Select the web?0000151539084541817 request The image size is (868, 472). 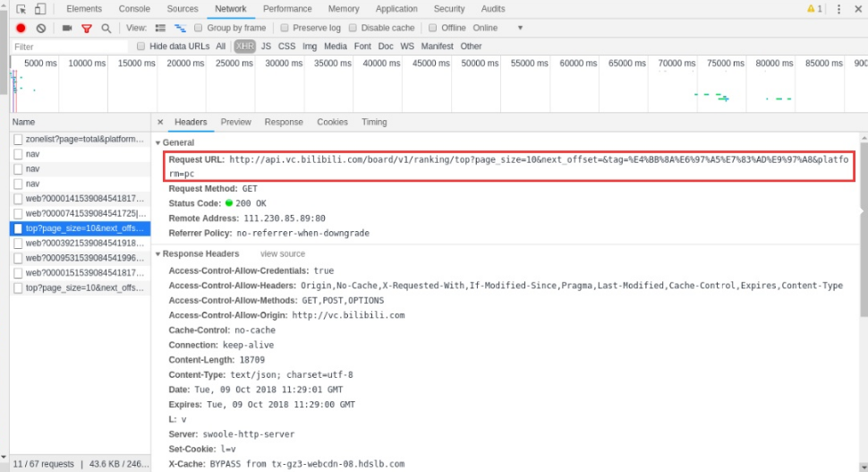pos(80,273)
